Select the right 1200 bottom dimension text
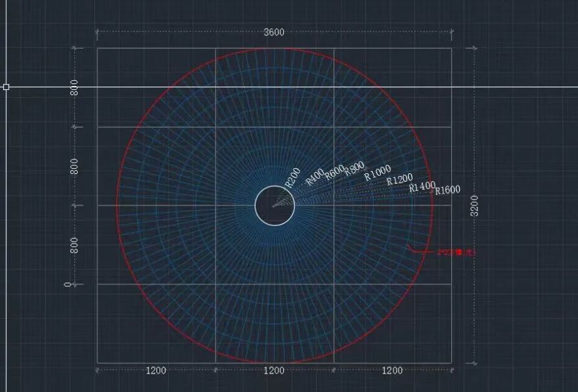The image size is (578, 392). (392, 370)
